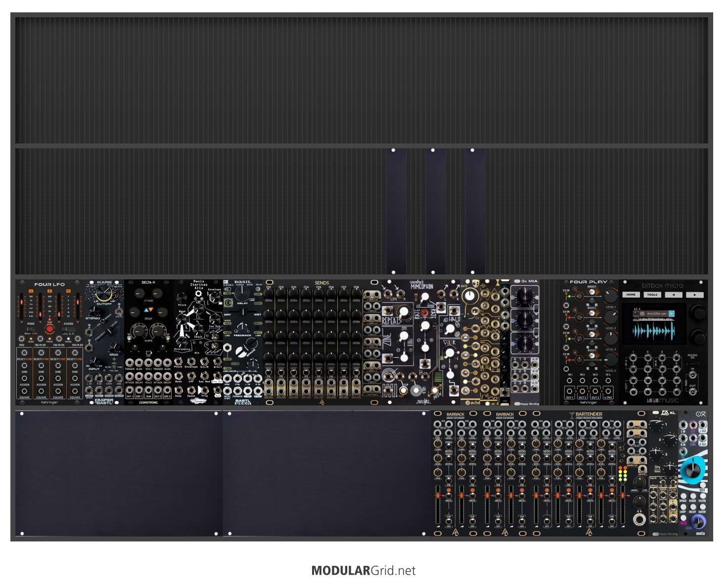Click the large blue OX knob on meta module
Viewport: 728px width, 581px height.
(693, 470)
